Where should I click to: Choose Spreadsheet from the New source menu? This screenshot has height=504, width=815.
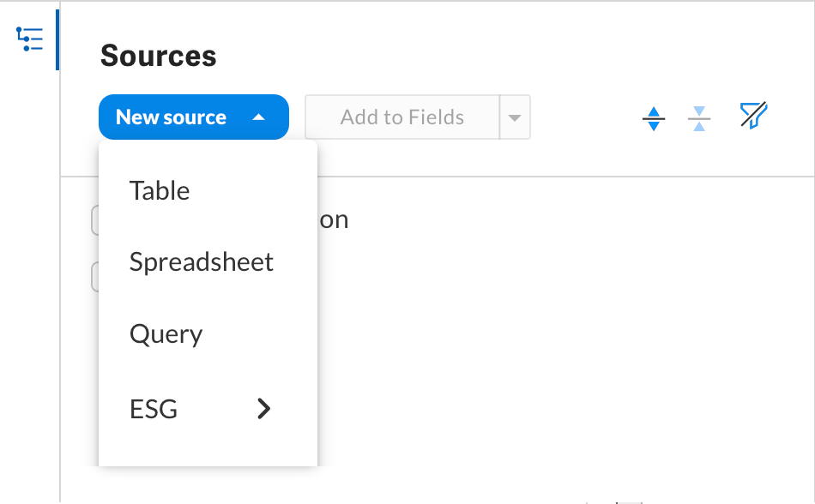(208, 261)
